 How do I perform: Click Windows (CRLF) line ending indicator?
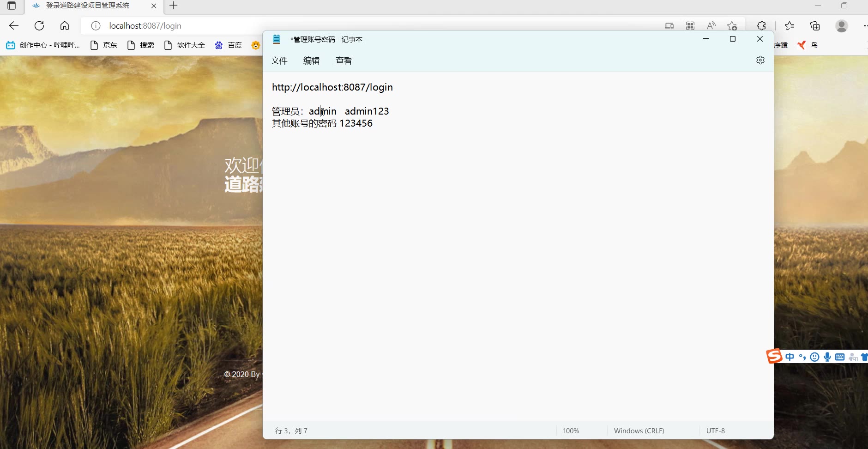[x=639, y=431]
